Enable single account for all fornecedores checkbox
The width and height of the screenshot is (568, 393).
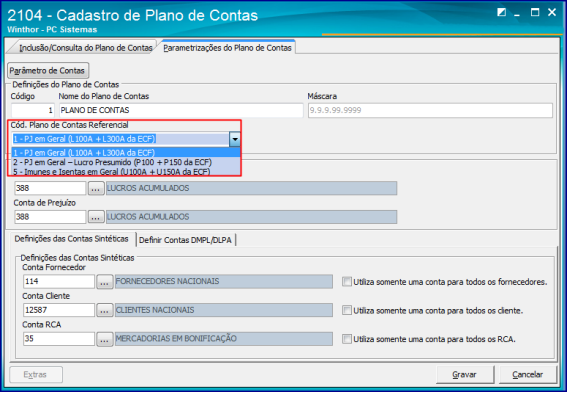pyautogui.click(x=347, y=281)
